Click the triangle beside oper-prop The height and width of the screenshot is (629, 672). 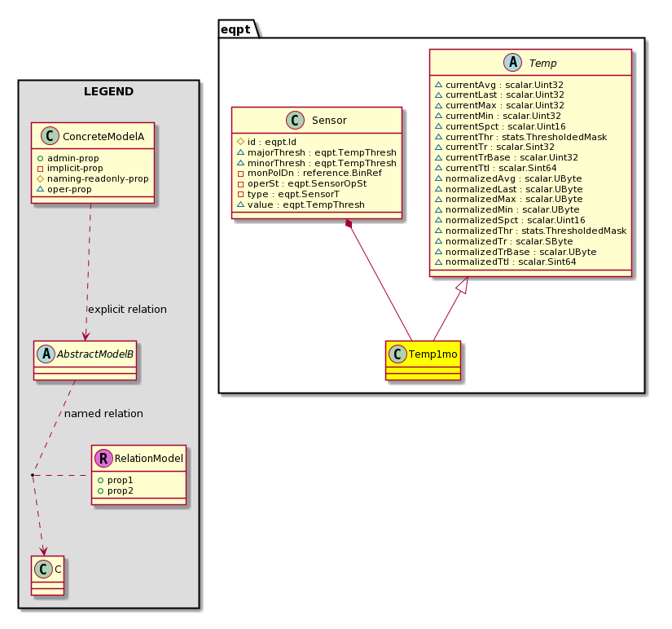(40, 189)
